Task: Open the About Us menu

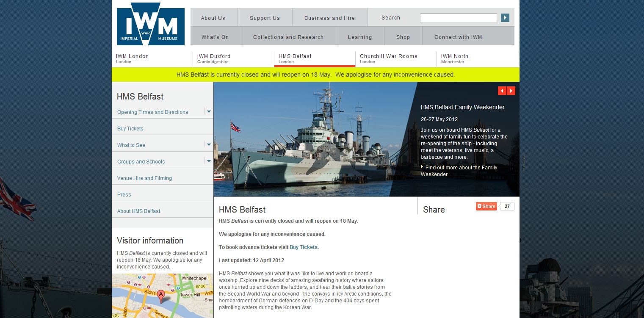Action: (213, 18)
